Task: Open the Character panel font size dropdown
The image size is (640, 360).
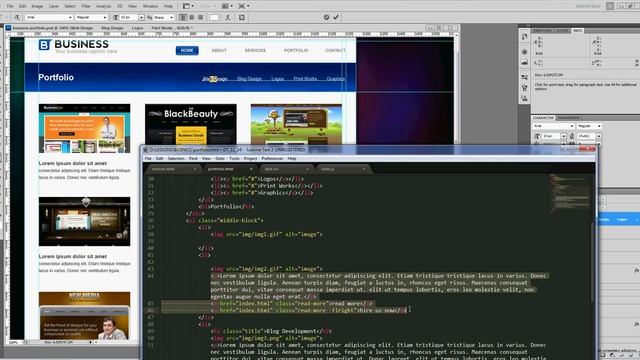Action: [564, 136]
